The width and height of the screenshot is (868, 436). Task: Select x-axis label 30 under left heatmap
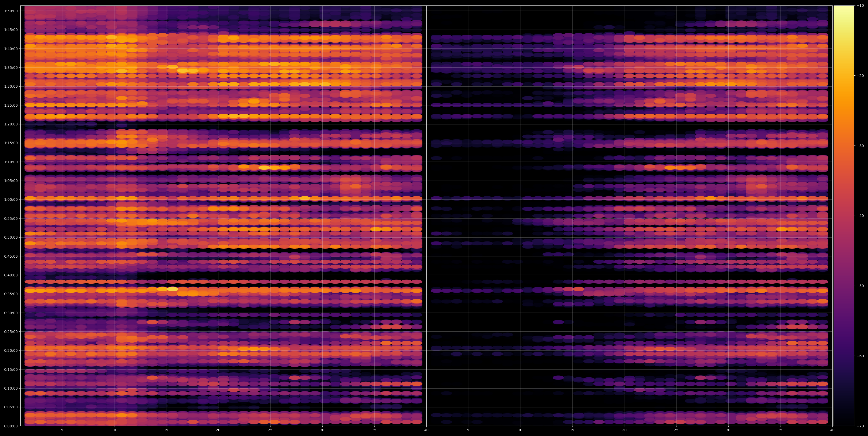[x=322, y=430]
